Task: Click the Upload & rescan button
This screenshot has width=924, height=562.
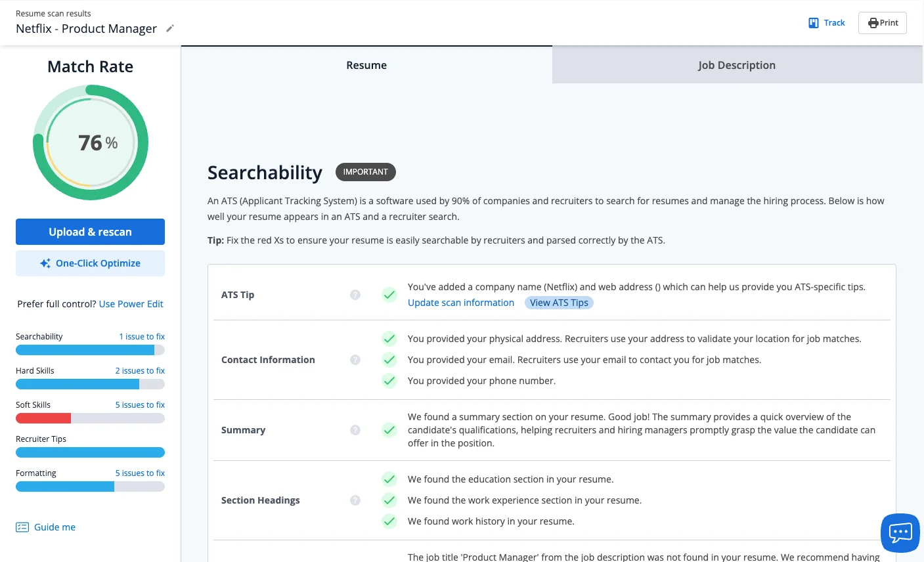Action: tap(90, 231)
